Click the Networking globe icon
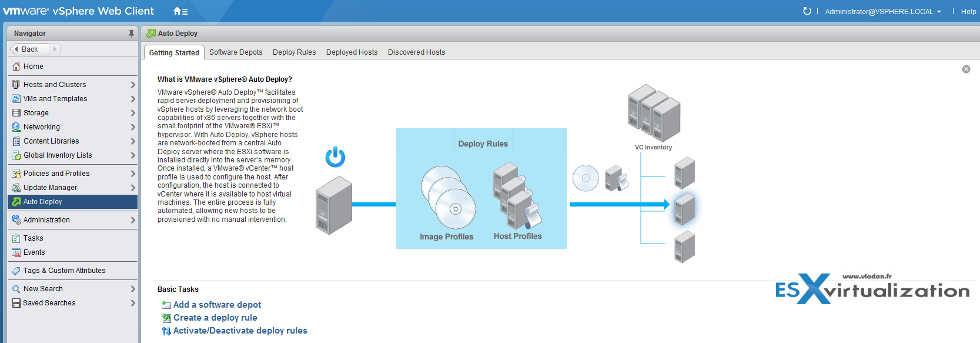 [16, 127]
